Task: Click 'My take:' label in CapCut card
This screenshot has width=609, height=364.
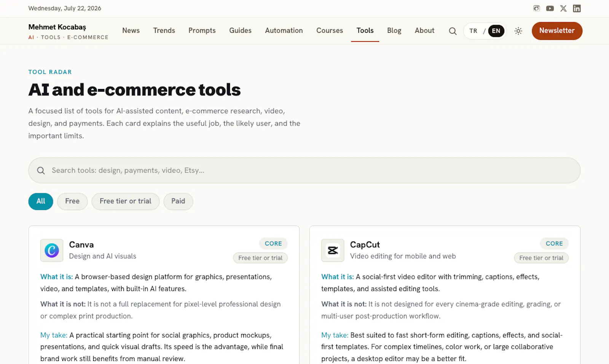Action: (335, 335)
